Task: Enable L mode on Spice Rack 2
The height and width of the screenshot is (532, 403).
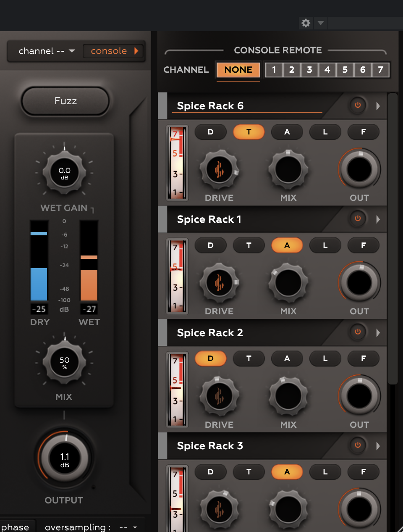Action: point(325,358)
